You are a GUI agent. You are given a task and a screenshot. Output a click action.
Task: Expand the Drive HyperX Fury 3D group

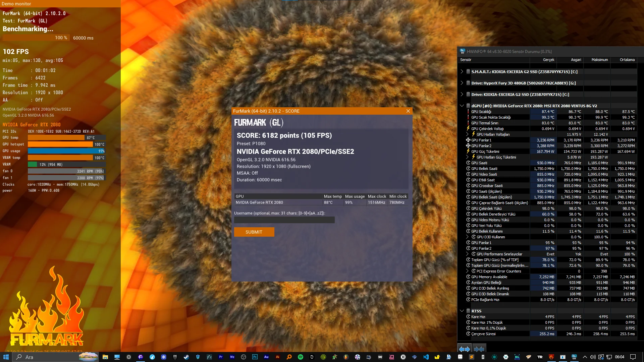point(462,83)
